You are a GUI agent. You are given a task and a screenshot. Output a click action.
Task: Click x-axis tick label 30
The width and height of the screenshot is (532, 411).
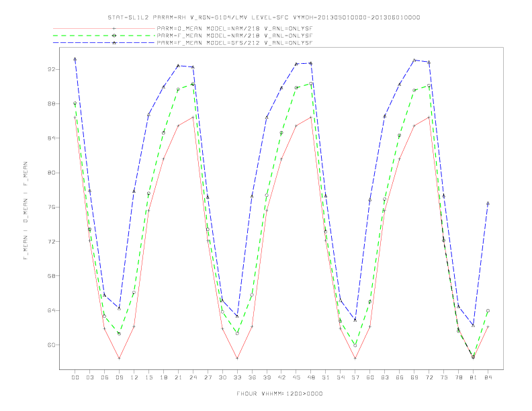coord(222,377)
